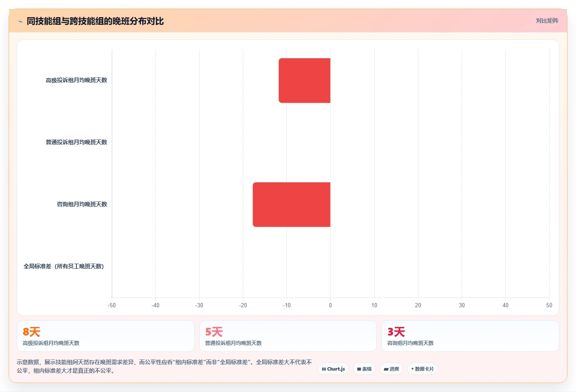Click the y-axis label 高级投诉组月均晚班天数

tap(76, 80)
